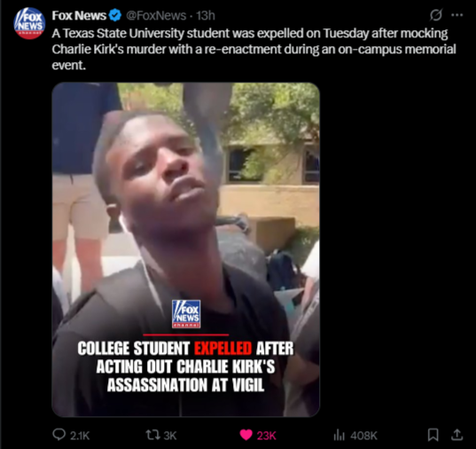Click the reply speech bubble icon
The height and width of the screenshot is (449, 476).
click(59, 435)
